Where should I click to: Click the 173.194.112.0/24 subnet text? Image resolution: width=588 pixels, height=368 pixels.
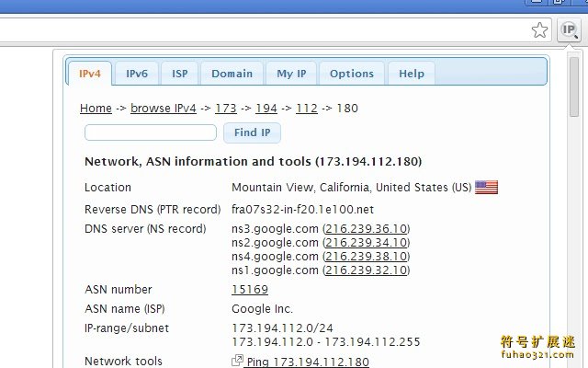pos(282,328)
